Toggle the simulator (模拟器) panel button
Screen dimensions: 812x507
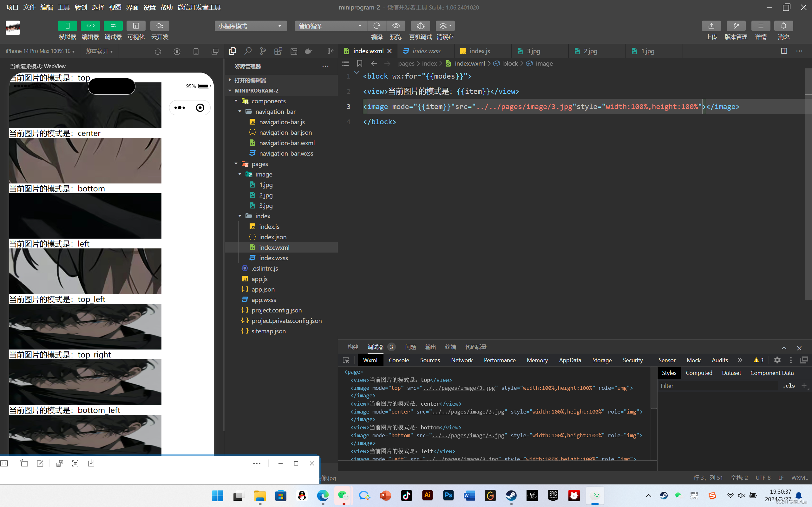tap(67, 26)
